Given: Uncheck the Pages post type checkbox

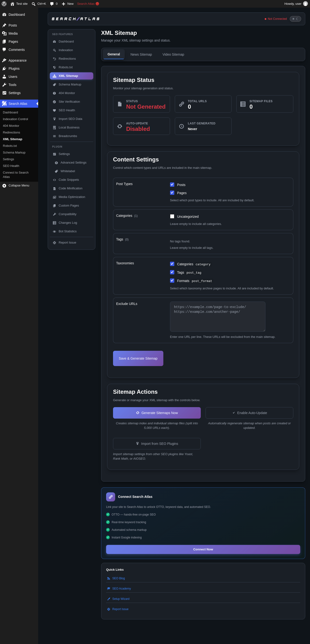Looking at the screenshot, I should click(172, 193).
